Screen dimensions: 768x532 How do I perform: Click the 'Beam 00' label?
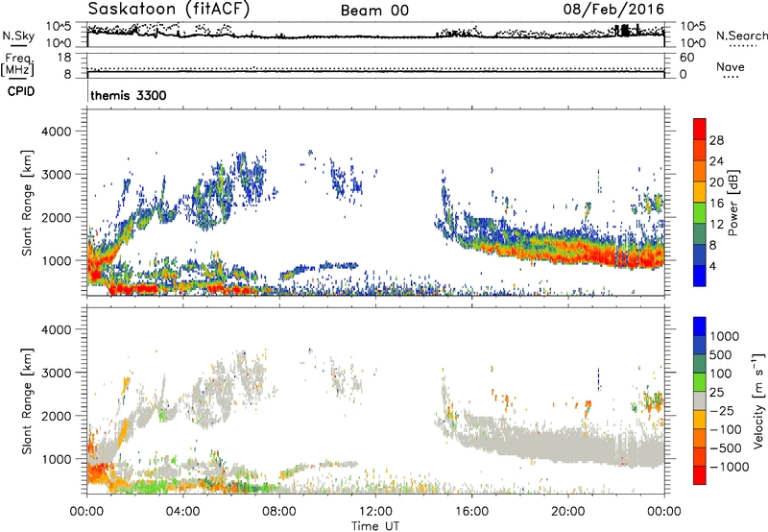pyautogui.click(x=374, y=11)
